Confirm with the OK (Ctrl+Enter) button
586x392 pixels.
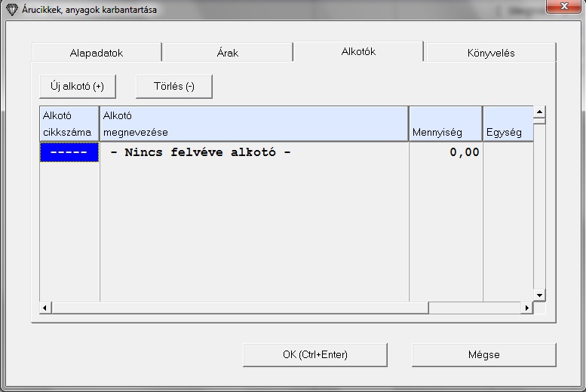point(314,354)
